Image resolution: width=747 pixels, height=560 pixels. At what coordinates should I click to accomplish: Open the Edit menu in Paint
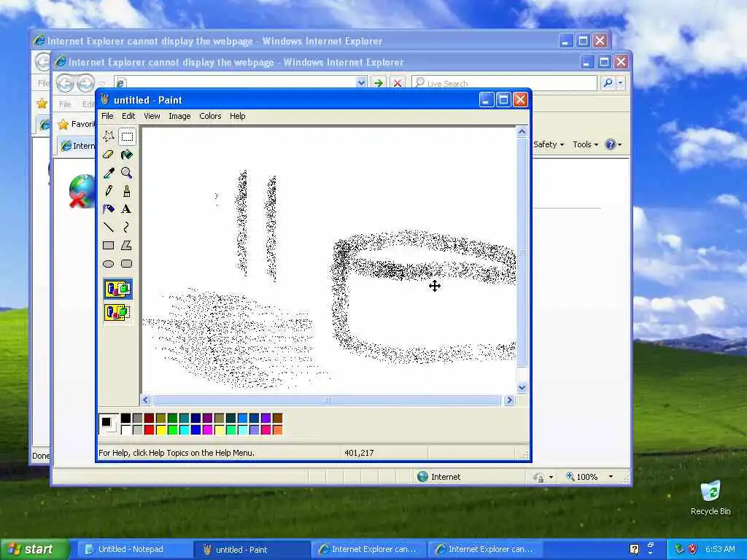[128, 116]
